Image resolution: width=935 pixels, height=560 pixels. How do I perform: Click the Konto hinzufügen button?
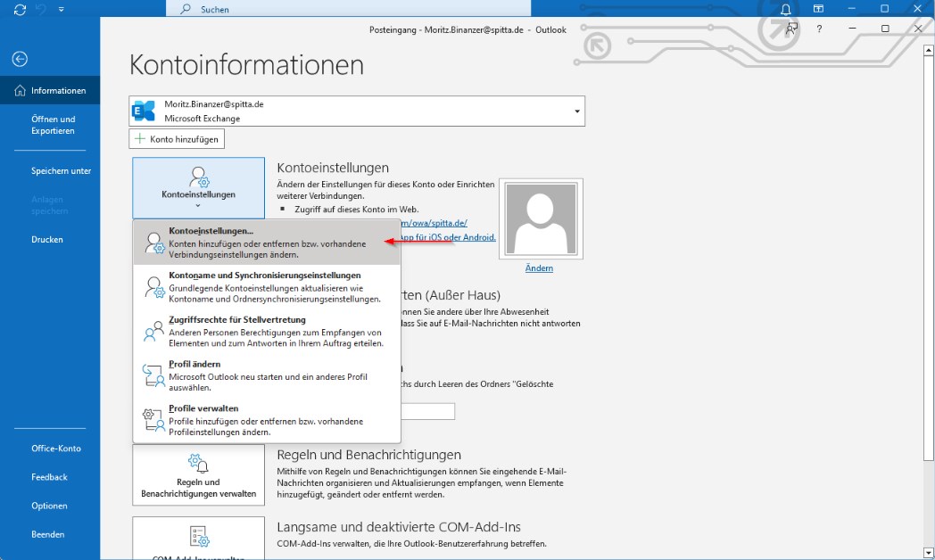tap(177, 139)
